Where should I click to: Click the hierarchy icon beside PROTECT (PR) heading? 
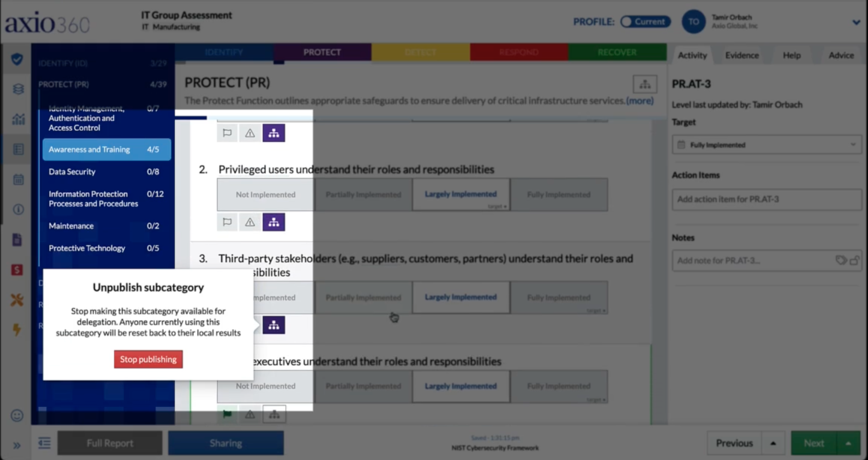[x=645, y=84]
